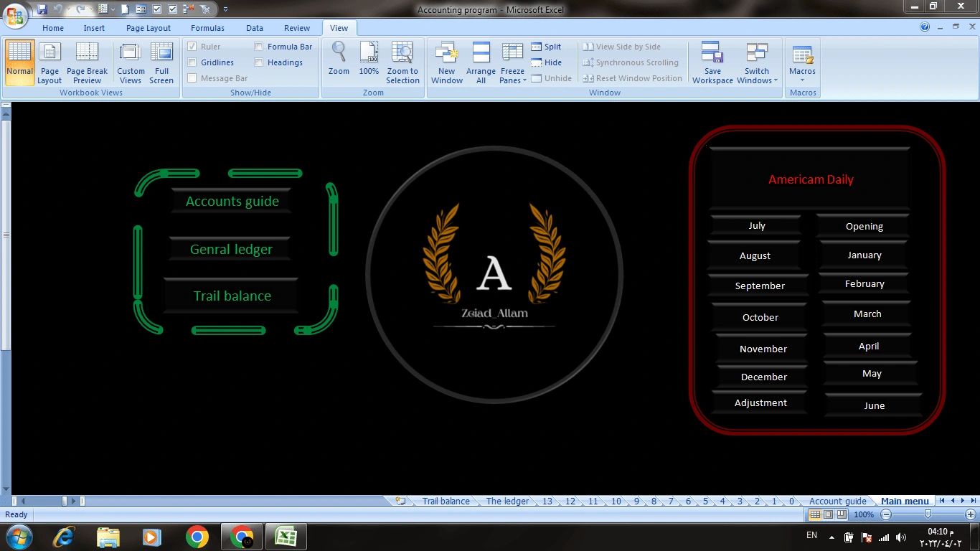The width and height of the screenshot is (980, 551).
Task: Open the Opening entries button
Action: (864, 226)
